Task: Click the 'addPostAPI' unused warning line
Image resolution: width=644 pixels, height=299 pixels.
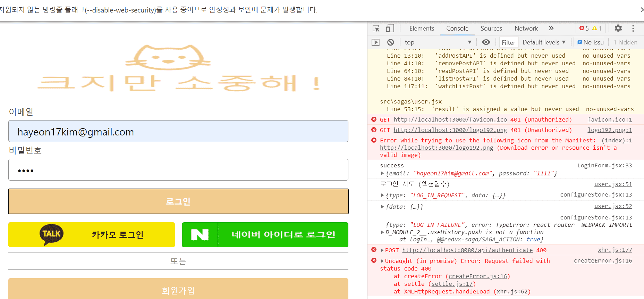Action: tap(509, 56)
